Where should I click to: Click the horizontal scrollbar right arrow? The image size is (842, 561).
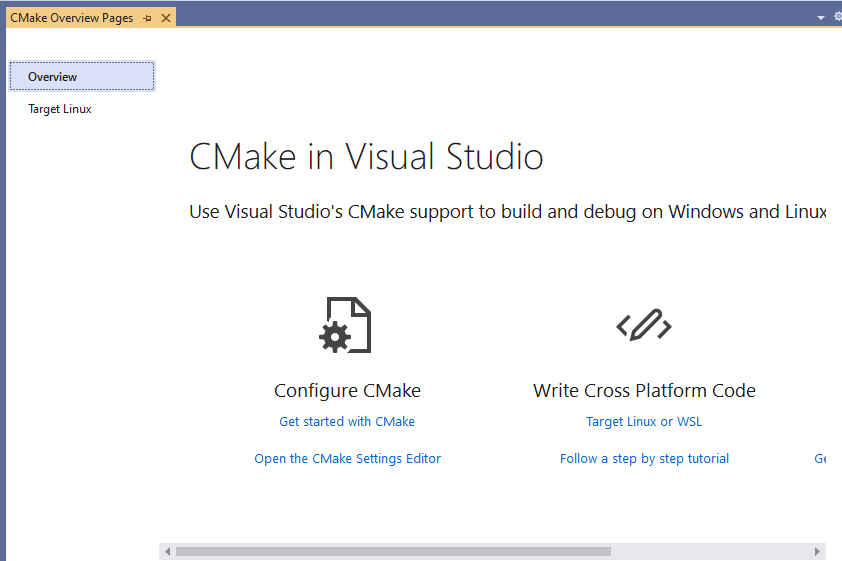point(817,551)
